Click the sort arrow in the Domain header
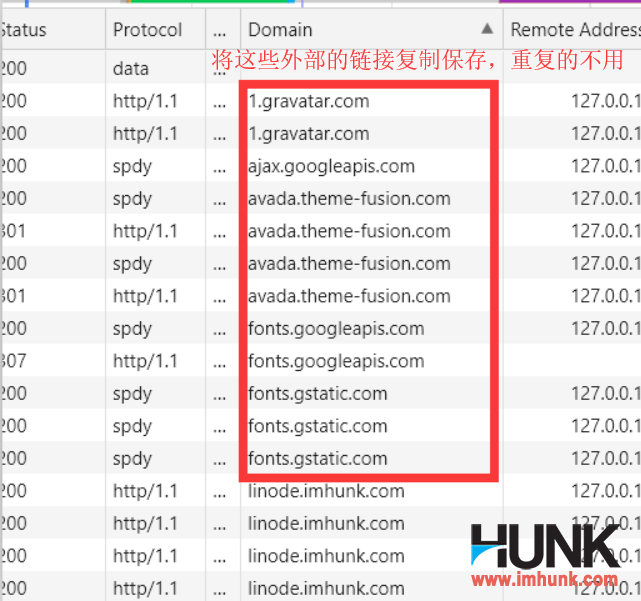This screenshot has width=641, height=601. pyautogui.click(x=487, y=29)
